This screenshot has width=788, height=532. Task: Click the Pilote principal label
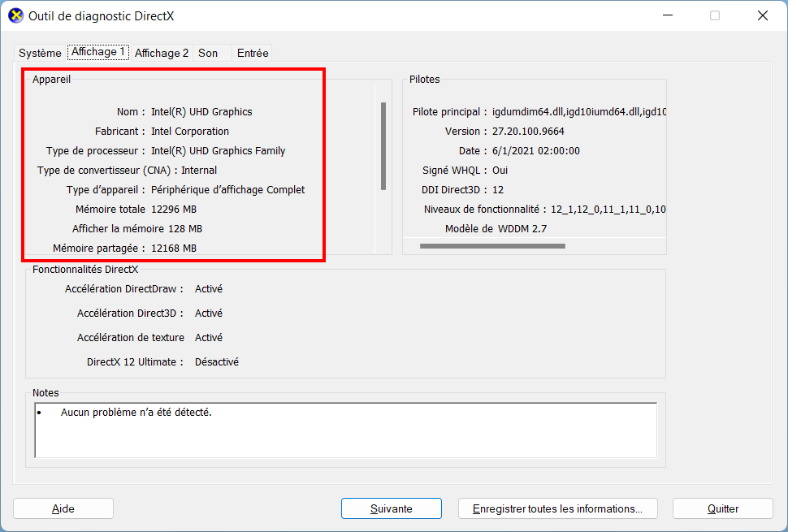pos(449,111)
